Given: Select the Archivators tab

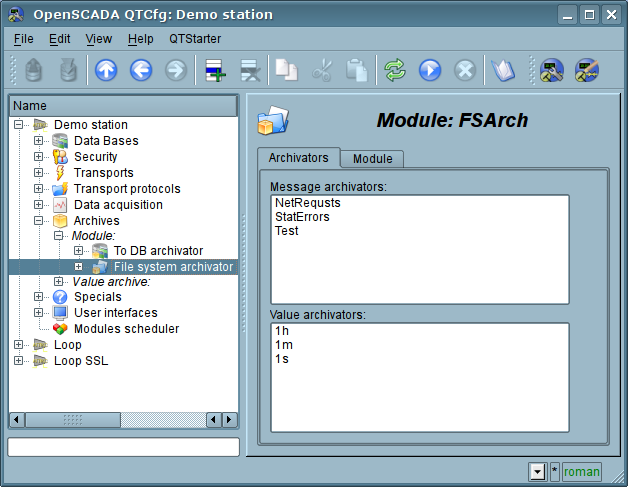Looking at the screenshot, I should pyautogui.click(x=298, y=158).
